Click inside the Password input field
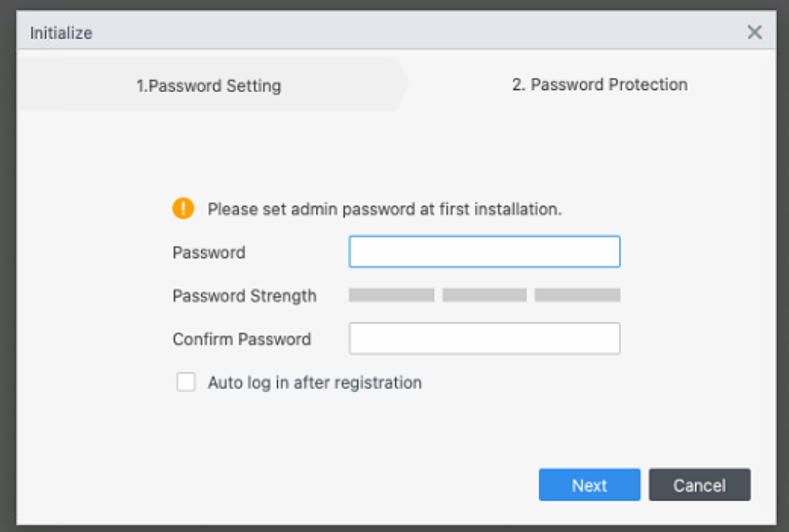The height and width of the screenshot is (532, 789). [484, 251]
